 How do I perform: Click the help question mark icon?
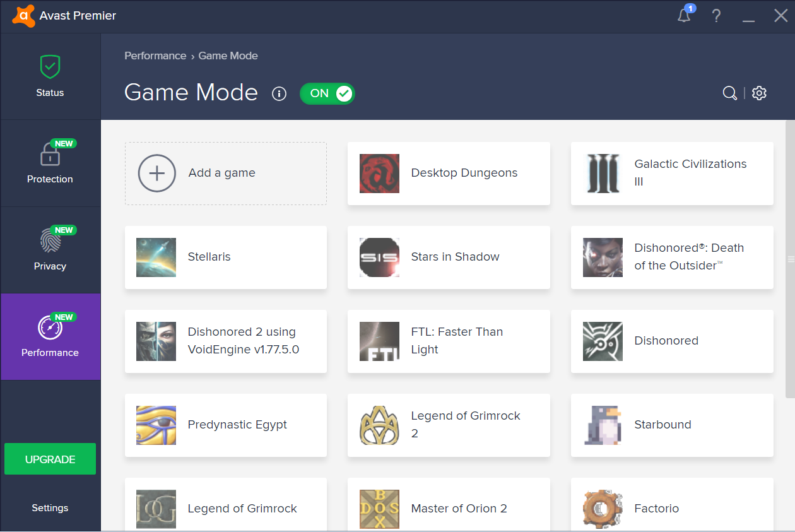point(716,16)
